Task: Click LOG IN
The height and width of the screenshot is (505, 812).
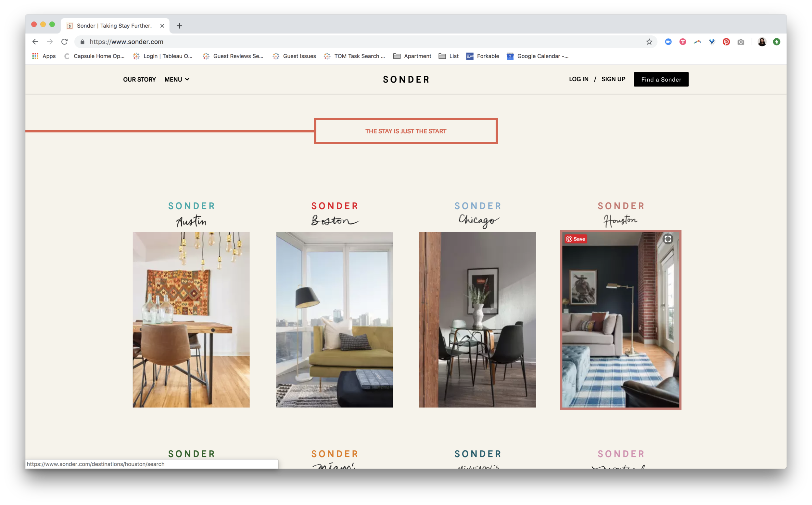Action: pyautogui.click(x=578, y=79)
